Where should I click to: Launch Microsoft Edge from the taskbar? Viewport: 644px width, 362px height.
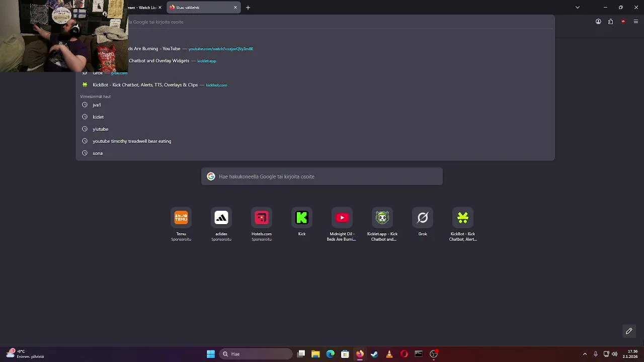pos(330,354)
